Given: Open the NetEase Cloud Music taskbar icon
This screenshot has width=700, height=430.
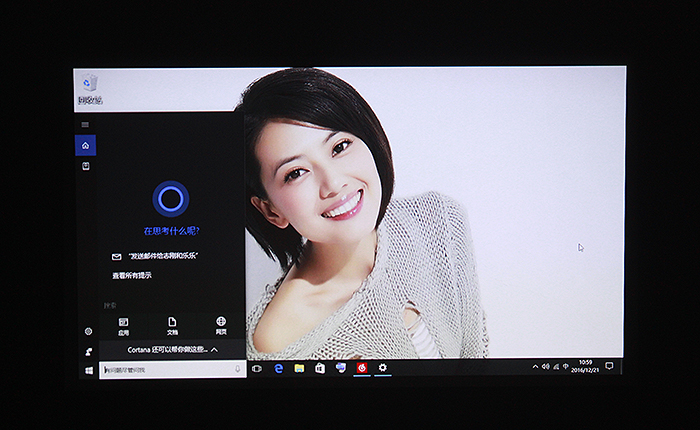Looking at the screenshot, I should tap(361, 367).
